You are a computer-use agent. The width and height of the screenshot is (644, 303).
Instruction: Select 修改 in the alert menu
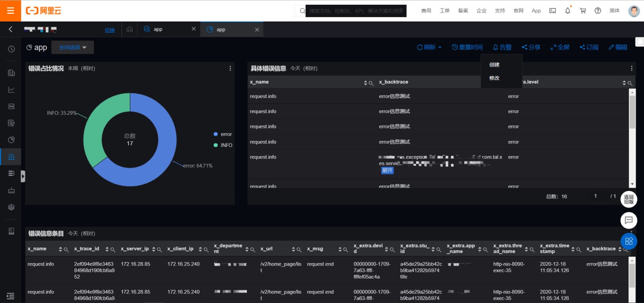click(495, 78)
